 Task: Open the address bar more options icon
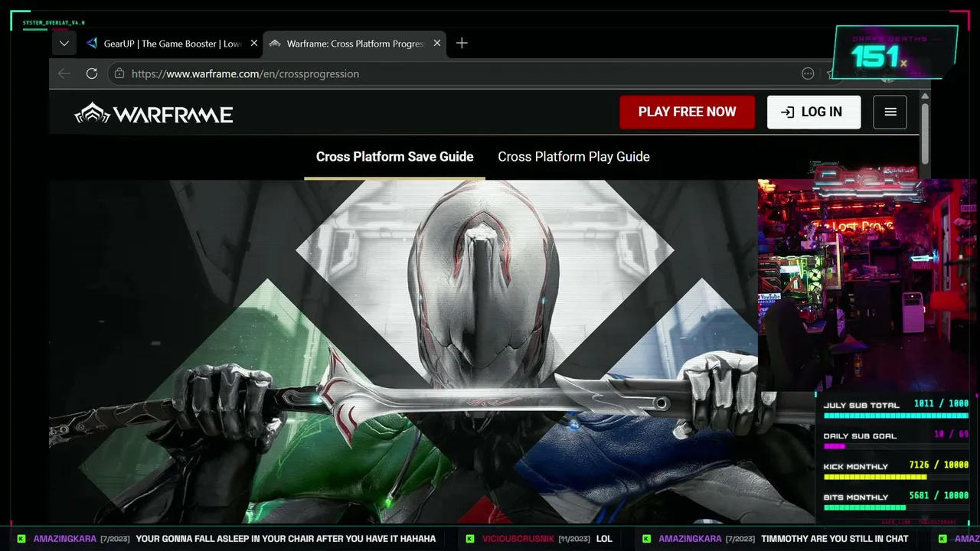click(x=808, y=73)
